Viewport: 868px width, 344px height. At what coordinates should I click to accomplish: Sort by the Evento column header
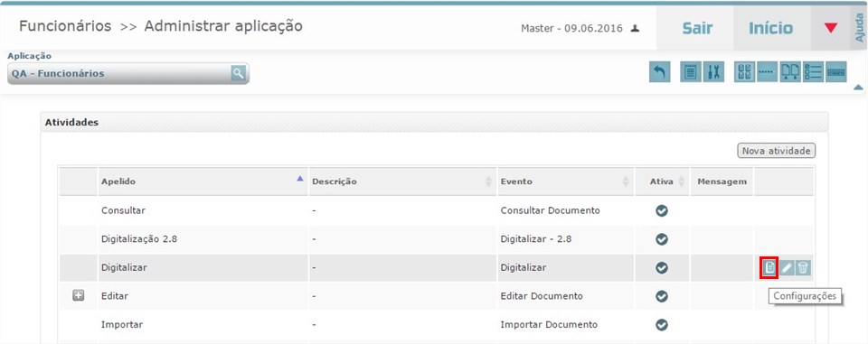565,181
